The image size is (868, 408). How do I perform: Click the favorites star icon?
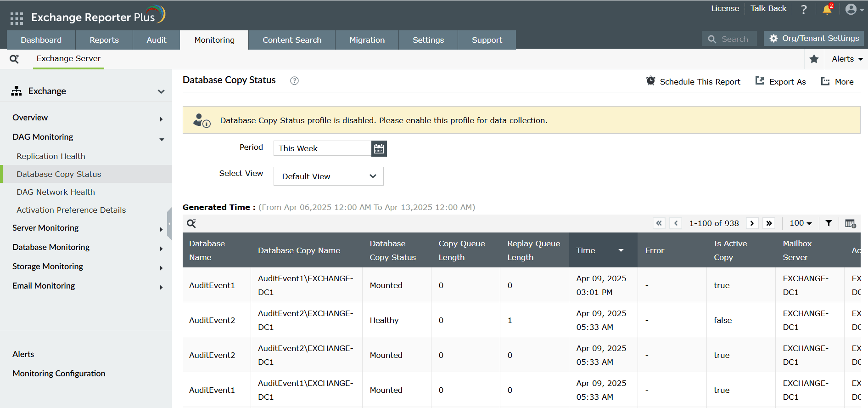pos(814,59)
